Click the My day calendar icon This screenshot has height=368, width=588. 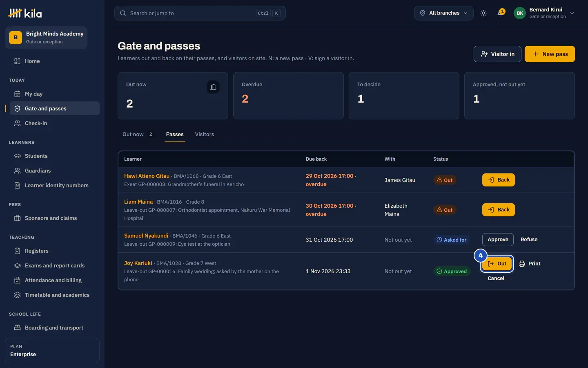pos(17,94)
